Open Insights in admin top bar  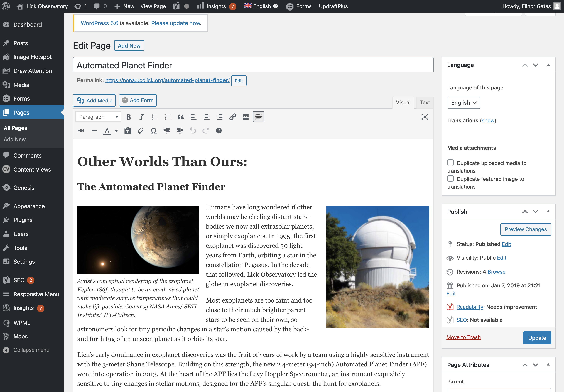tap(216, 6)
